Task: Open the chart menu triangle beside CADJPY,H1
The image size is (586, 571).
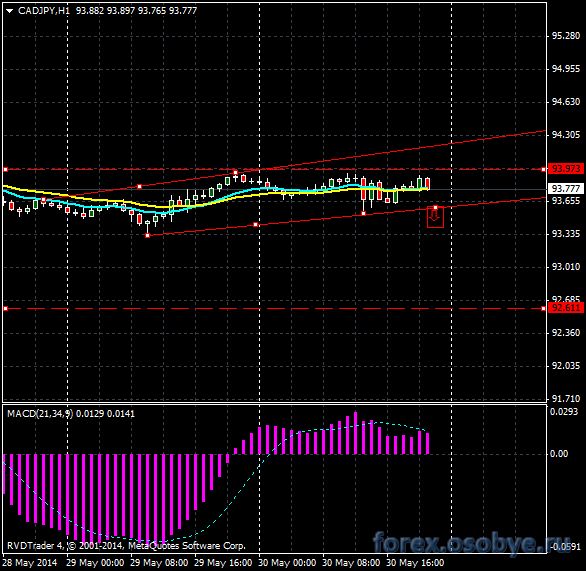Action: 10,11
